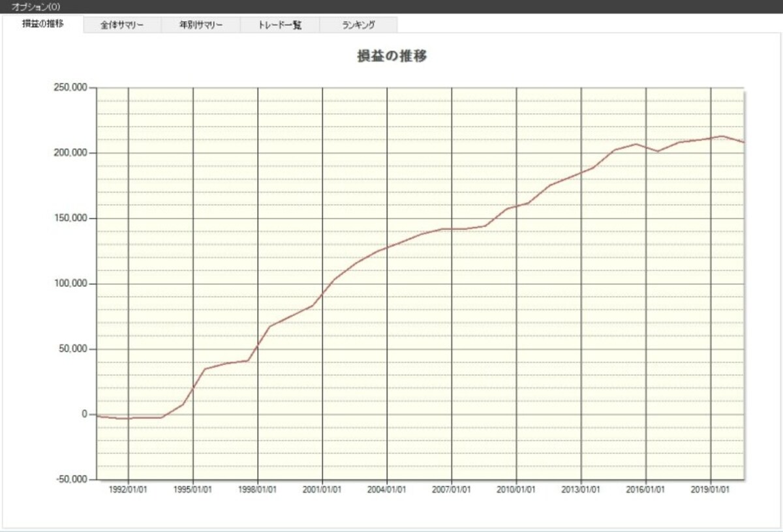Screen dimensions: 783x532
Task: Open the ランキング tab
Action: pyautogui.click(x=358, y=25)
